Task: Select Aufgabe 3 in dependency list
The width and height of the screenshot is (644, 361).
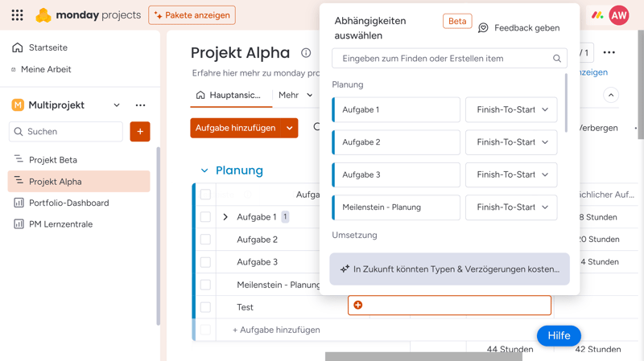Action: pyautogui.click(x=396, y=175)
